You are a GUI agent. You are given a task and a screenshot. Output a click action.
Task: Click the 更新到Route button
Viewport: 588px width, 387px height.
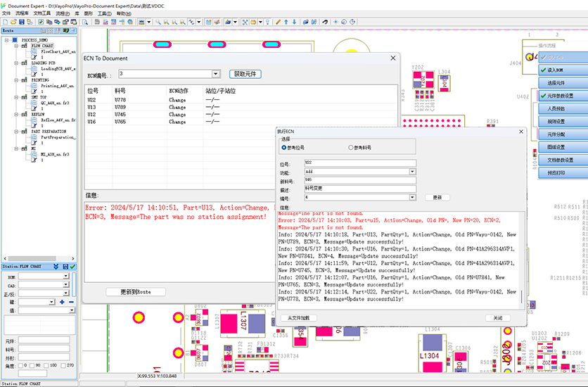click(x=136, y=291)
